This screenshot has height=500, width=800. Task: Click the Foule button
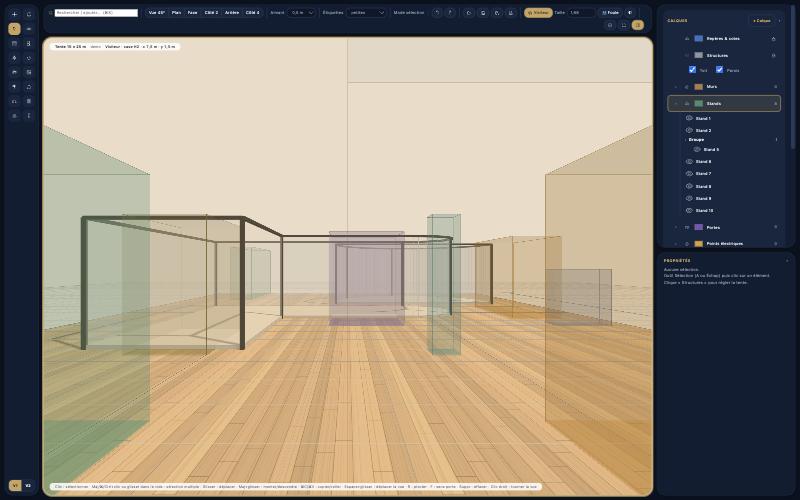610,13
